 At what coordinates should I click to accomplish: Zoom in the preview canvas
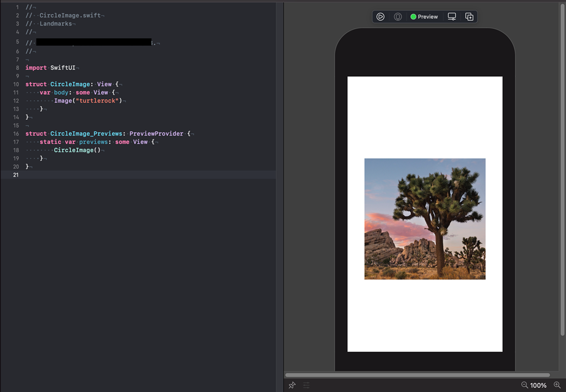click(x=557, y=385)
